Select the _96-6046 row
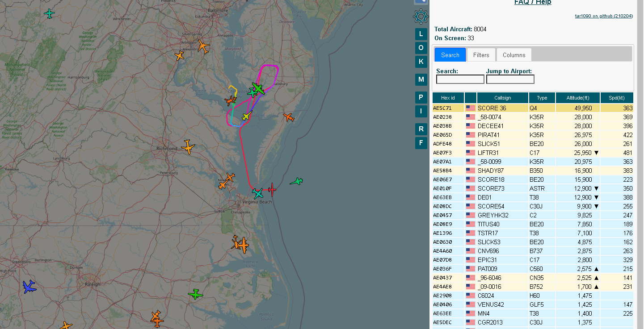Viewport: 644px width, 329px height. (533, 278)
